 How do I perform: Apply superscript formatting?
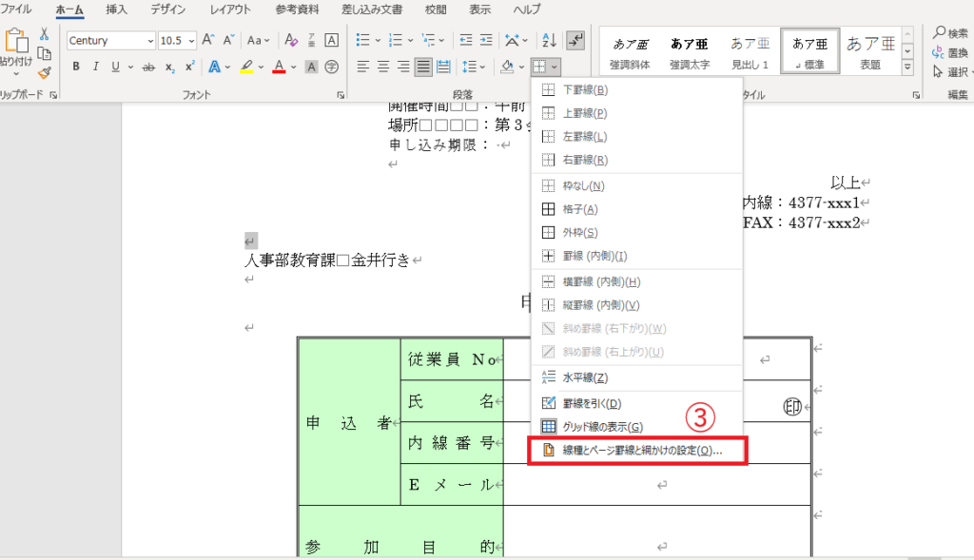189,68
